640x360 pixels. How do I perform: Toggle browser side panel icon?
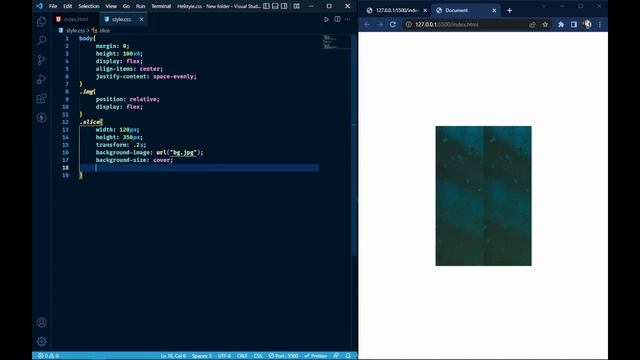(x=574, y=24)
